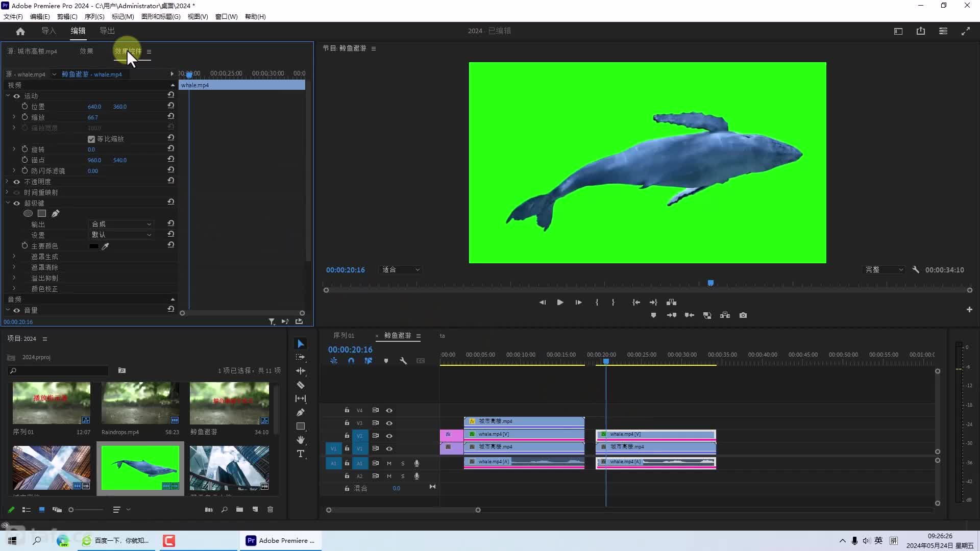Viewport: 980px width, 551px height.
Task: Expand Color Correction settings
Action: point(14,289)
